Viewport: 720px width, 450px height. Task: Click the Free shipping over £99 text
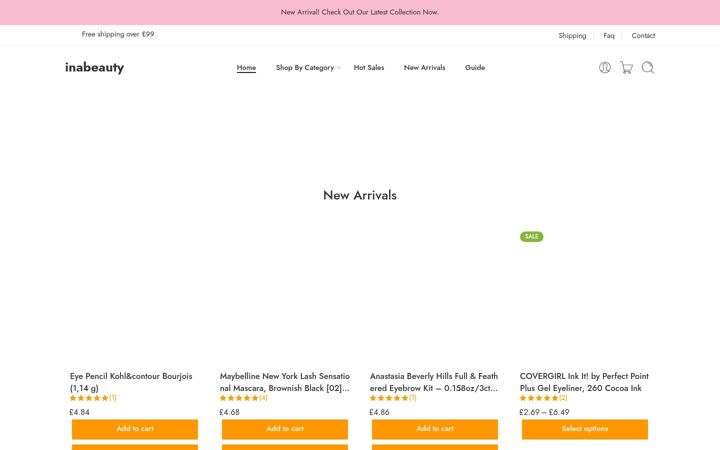(x=118, y=34)
